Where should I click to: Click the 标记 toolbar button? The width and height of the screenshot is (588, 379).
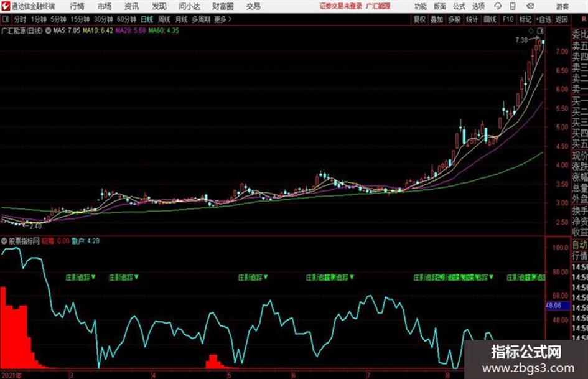[x=525, y=19]
